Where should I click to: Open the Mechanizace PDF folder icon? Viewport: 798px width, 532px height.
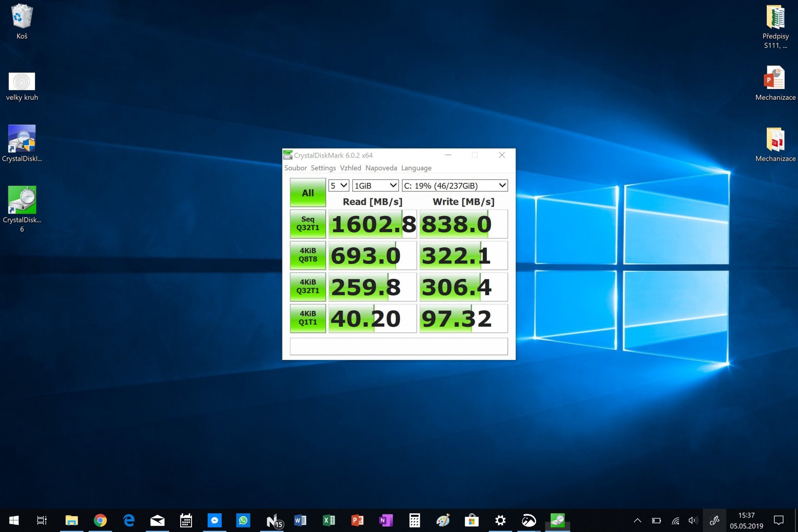pyautogui.click(x=775, y=145)
